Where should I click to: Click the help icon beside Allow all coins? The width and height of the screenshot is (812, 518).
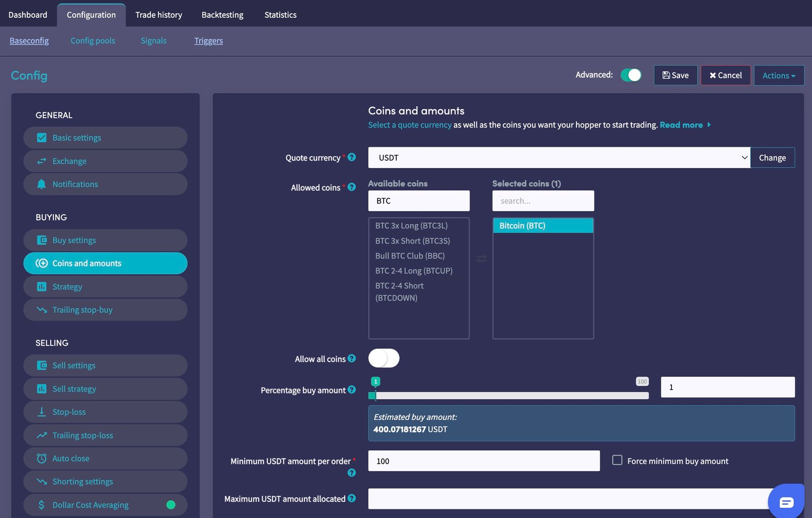[x=352, y=359]
